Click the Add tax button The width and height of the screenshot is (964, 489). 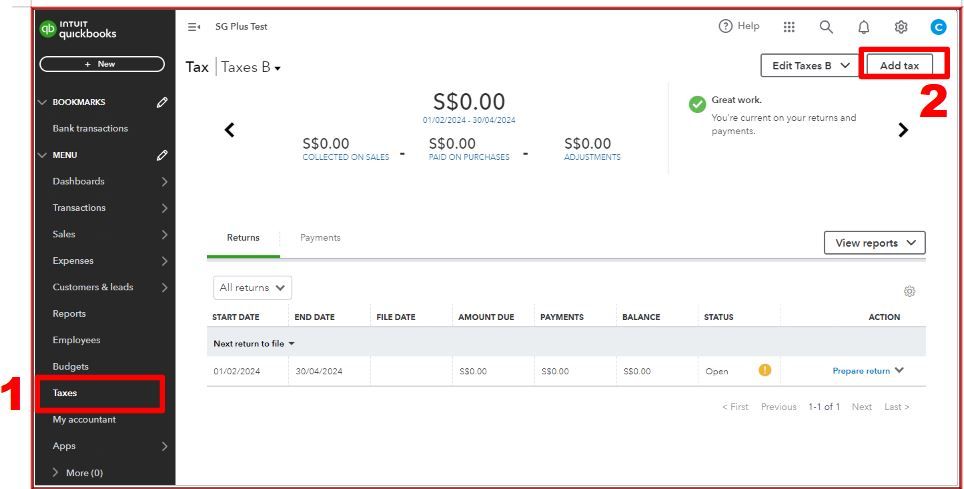point(899,65)
